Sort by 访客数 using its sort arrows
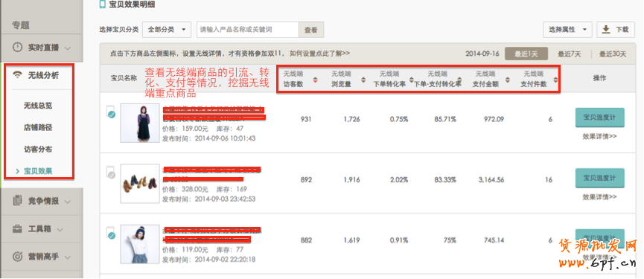The image size is (644, 279). [x=315, y=80]
